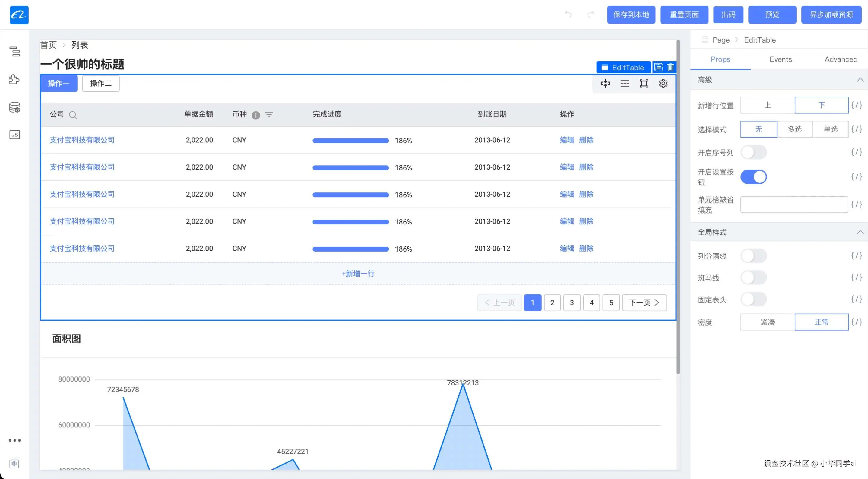Collapse the 高级 section
868x479 pixels.
point(860,80)
